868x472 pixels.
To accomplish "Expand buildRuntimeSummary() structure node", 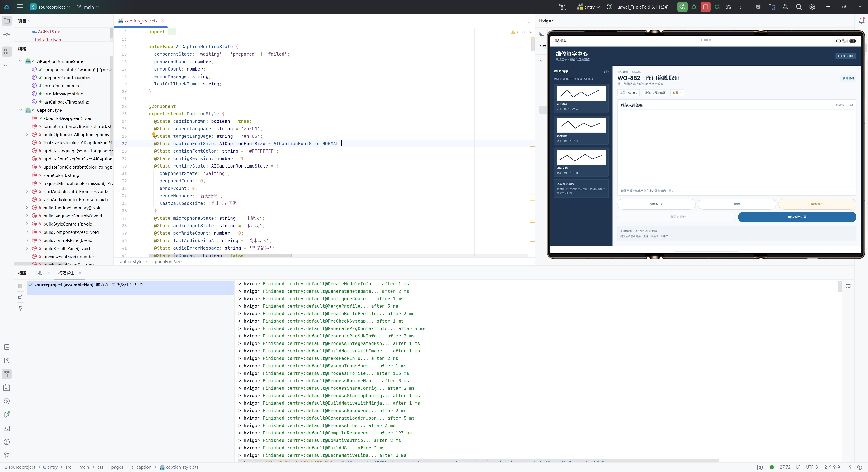I will [x=27, y=208].
